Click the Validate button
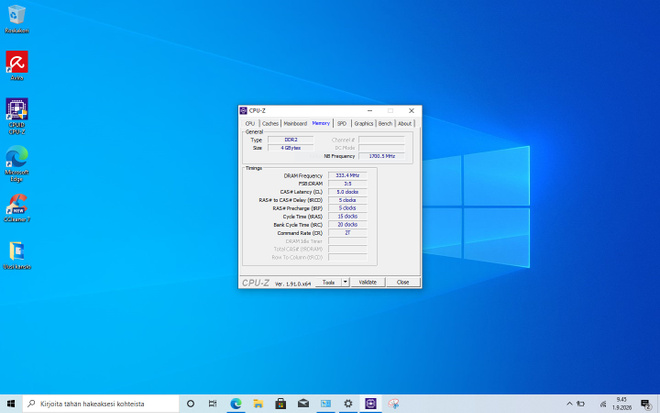 367,282
